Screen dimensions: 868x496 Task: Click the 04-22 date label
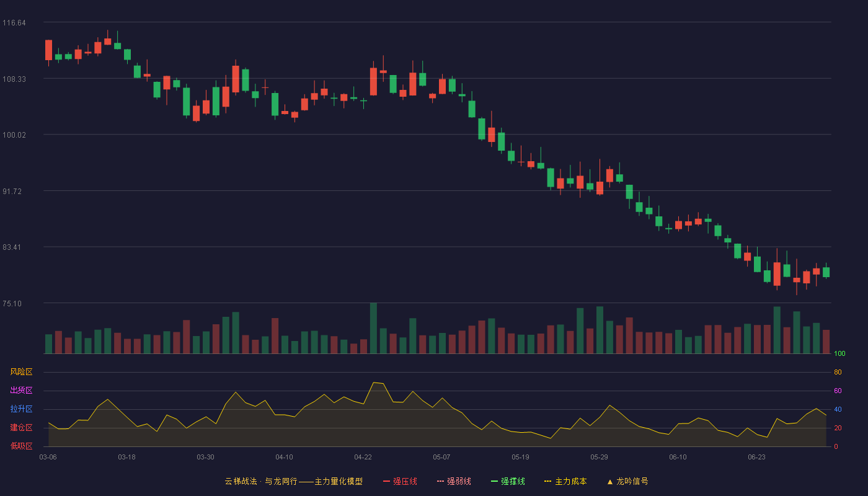point(363,457)
